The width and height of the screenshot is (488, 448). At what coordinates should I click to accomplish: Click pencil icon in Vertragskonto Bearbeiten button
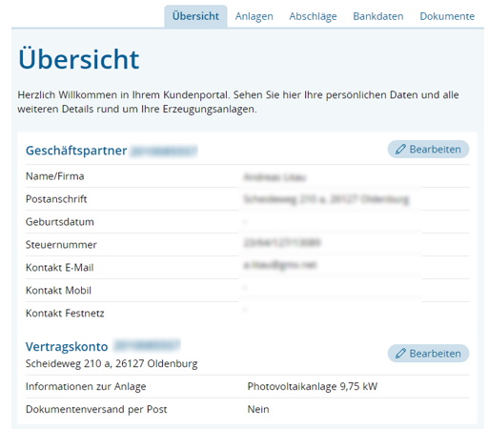(400, 354)
